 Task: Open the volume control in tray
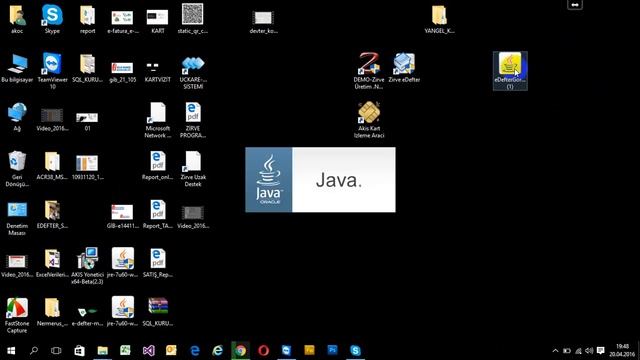tap(589, 351)
